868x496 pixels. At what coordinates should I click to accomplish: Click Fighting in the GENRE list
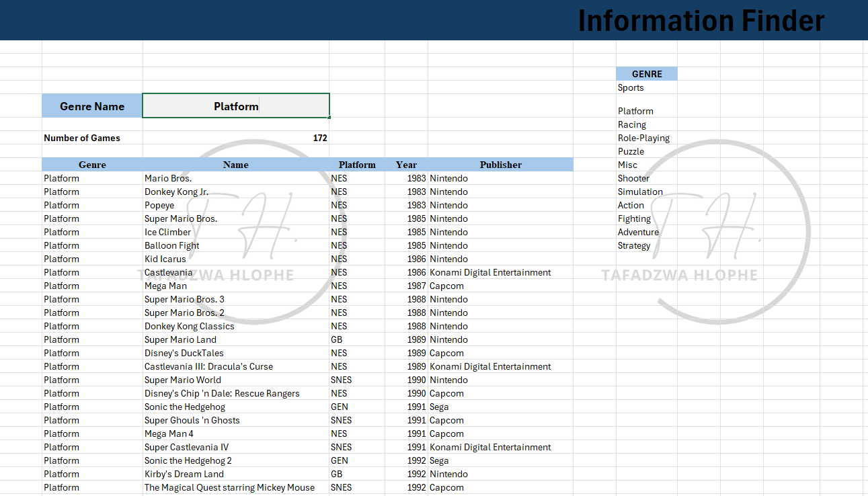click(x=634, y=218)
